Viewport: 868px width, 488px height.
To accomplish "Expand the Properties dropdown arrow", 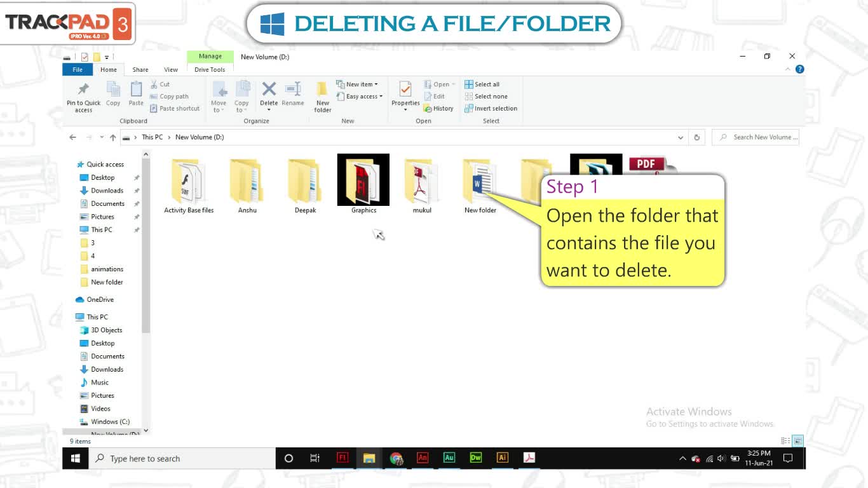I will tap(405, 111).
